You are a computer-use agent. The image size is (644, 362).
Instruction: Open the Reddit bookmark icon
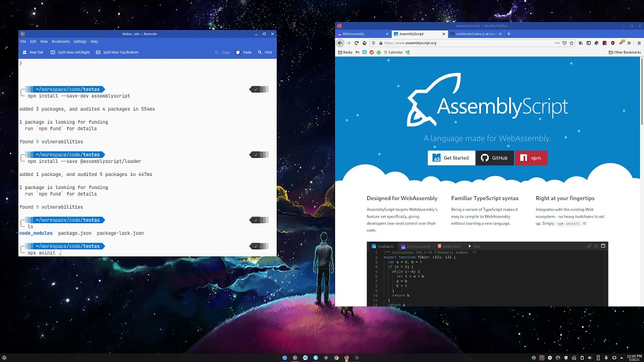[372, 52]
